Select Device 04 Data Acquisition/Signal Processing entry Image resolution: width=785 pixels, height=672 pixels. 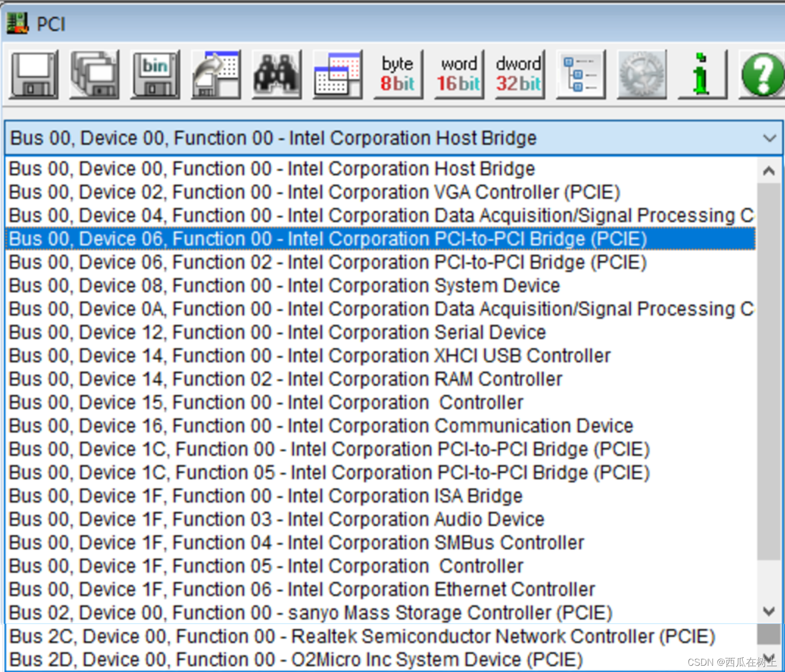pos(380,215)
